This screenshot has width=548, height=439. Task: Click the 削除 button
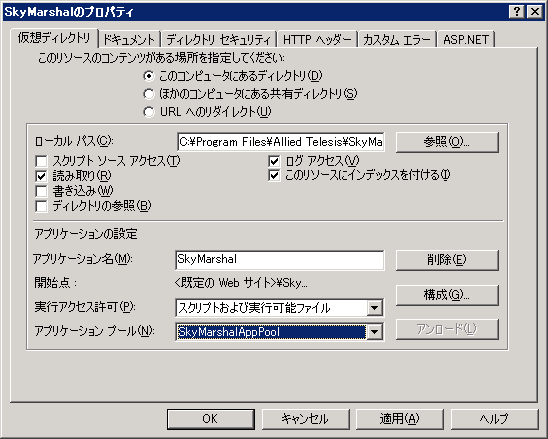pos(447,260)
